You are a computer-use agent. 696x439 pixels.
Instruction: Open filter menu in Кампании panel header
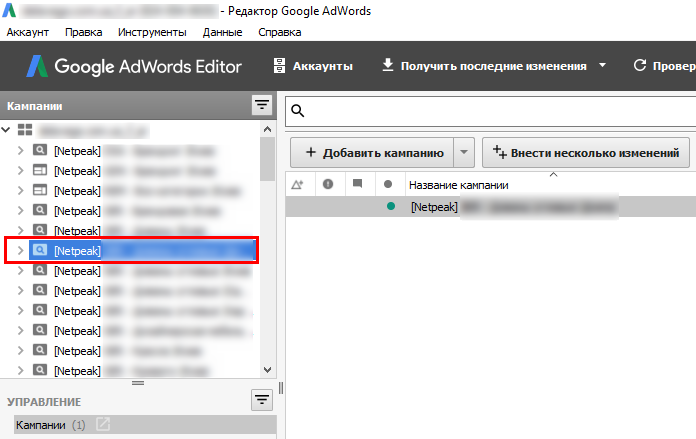262,106
